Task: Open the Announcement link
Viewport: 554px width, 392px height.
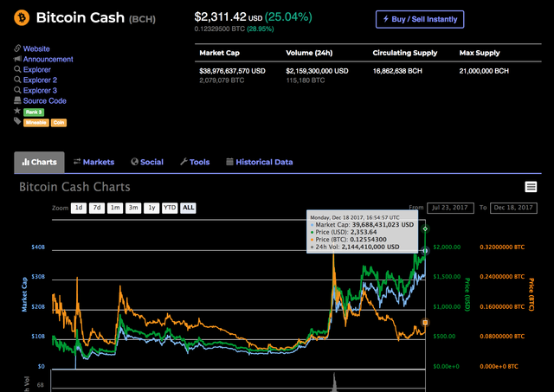Action: pyautogui.click(x=48, y=59)
